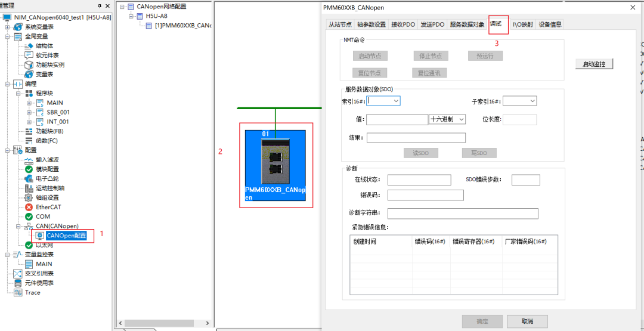This screenshot has width=644, height=331.
Task: Click the 运动控制轴 icon
Action: (29, 188)
